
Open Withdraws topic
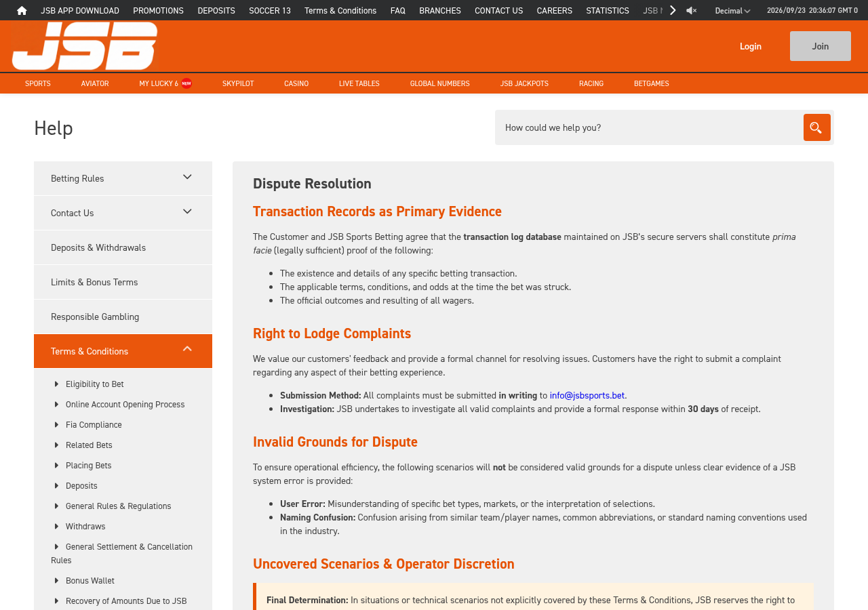(x=85, y=526)
